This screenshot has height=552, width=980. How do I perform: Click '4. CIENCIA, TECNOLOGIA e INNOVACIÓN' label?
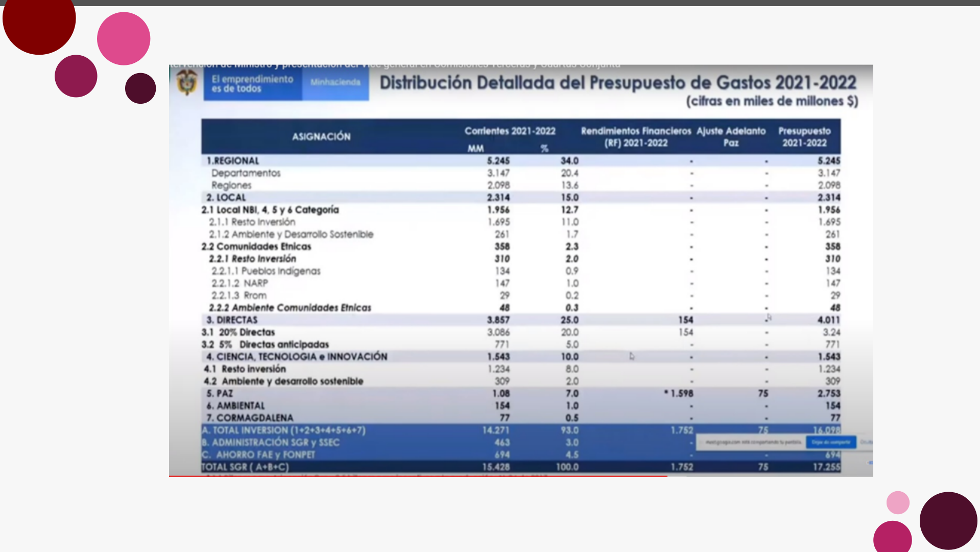(297, 357)
